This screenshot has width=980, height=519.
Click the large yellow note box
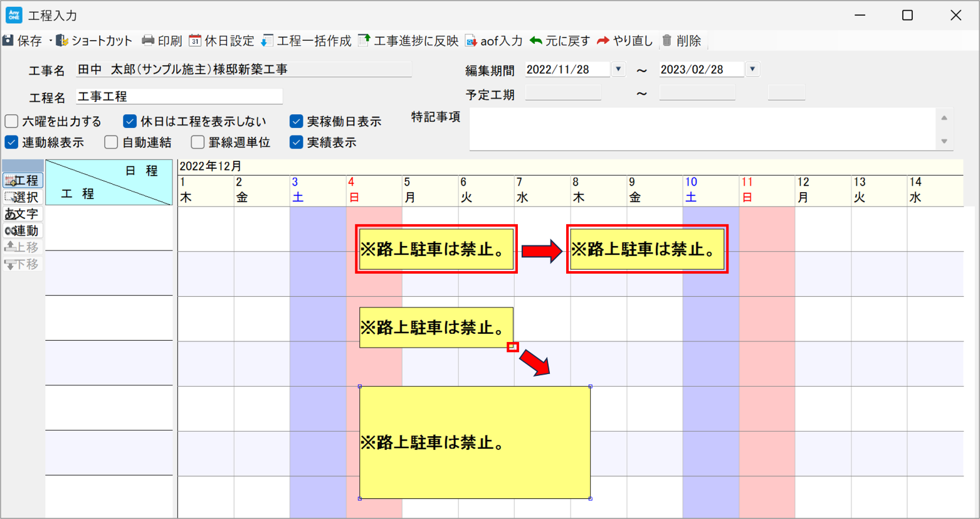point(475,442)
